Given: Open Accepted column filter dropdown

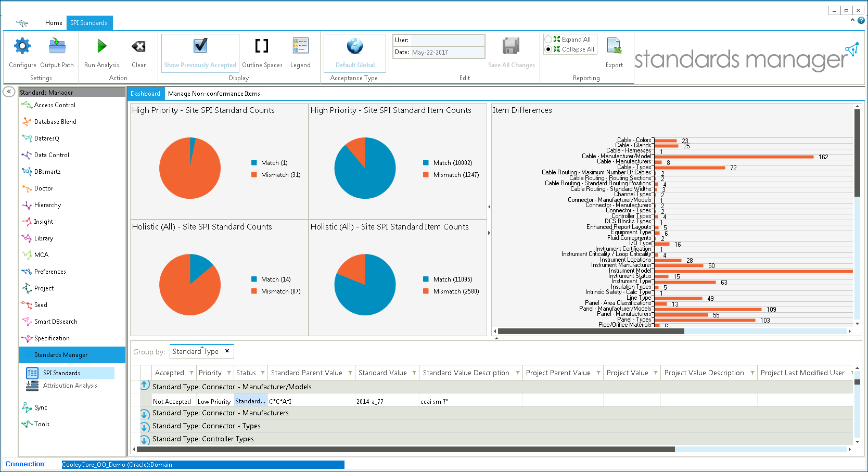Looking at the screenshot, I should point(192,373).
